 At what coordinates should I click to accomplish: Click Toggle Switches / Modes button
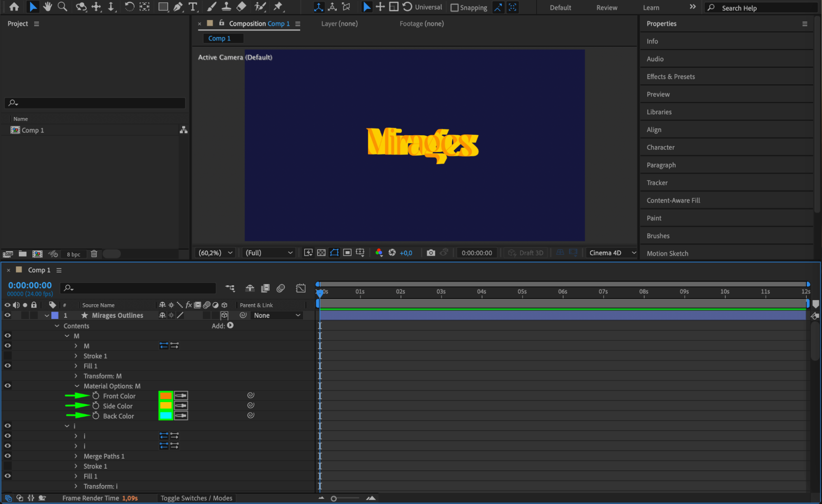(196, 498)
